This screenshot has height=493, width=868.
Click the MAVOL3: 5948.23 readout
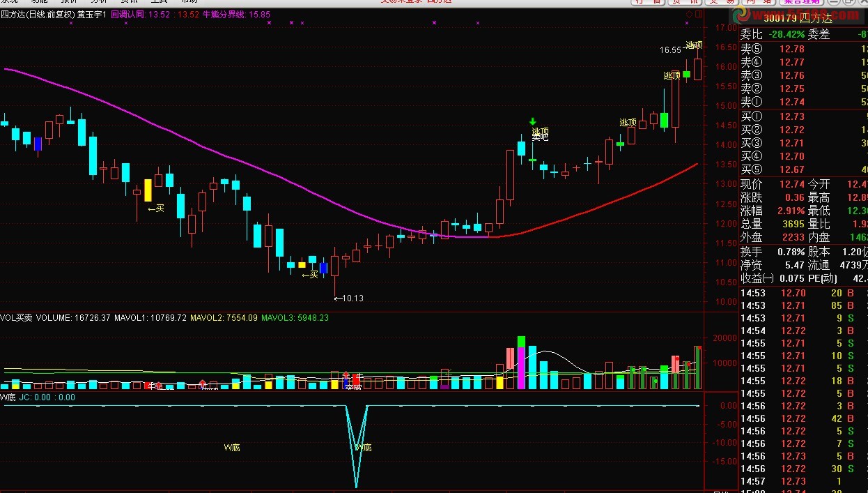(295, 318)
